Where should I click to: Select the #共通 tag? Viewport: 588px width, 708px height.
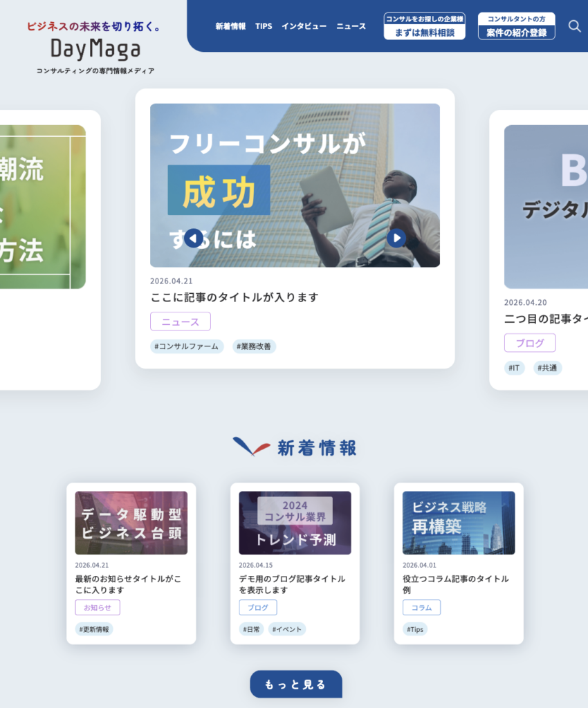pos(547,368)
